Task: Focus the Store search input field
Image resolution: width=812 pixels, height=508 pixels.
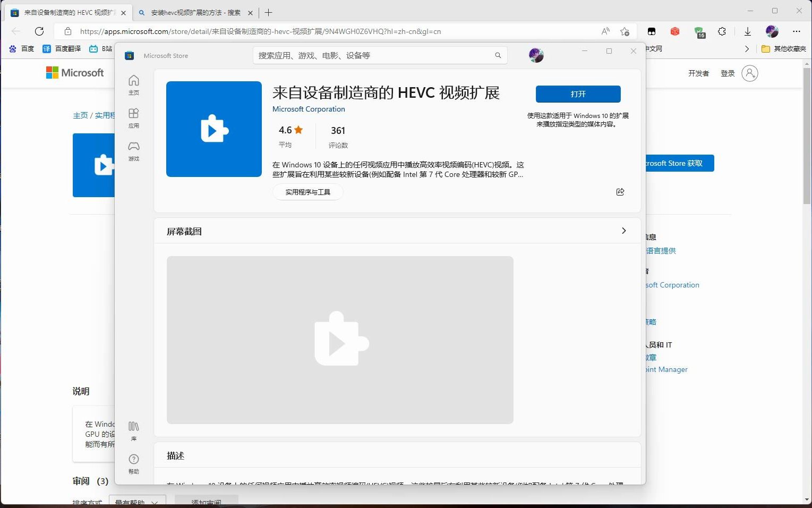Action: (380, 55)
